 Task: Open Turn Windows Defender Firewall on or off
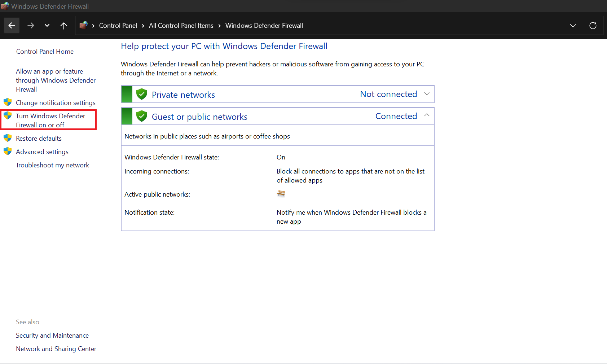click(50, 120)
